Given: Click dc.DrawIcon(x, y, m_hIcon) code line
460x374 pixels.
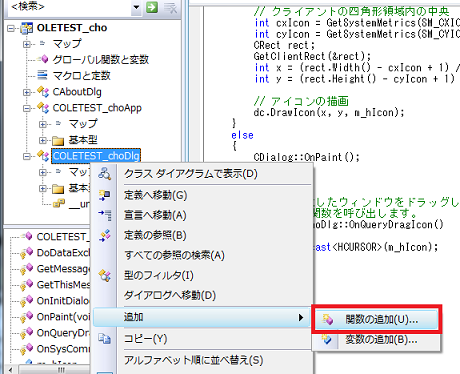Looking at the screenshot, I should pyautogui.click(x=329, y=113).
